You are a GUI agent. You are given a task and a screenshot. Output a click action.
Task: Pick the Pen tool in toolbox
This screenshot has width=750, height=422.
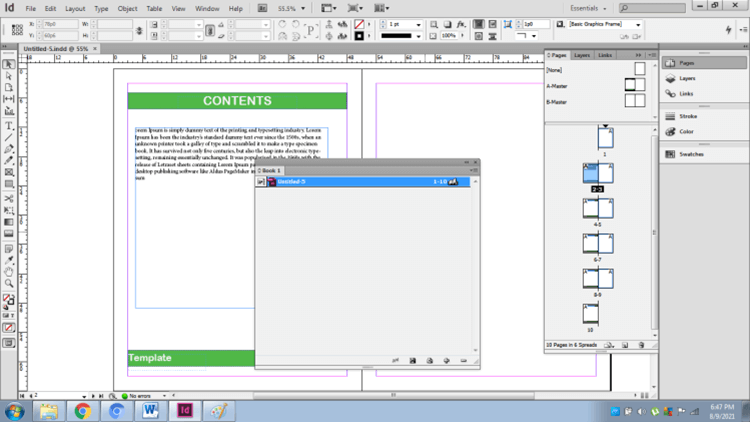(x=9, y=148)
